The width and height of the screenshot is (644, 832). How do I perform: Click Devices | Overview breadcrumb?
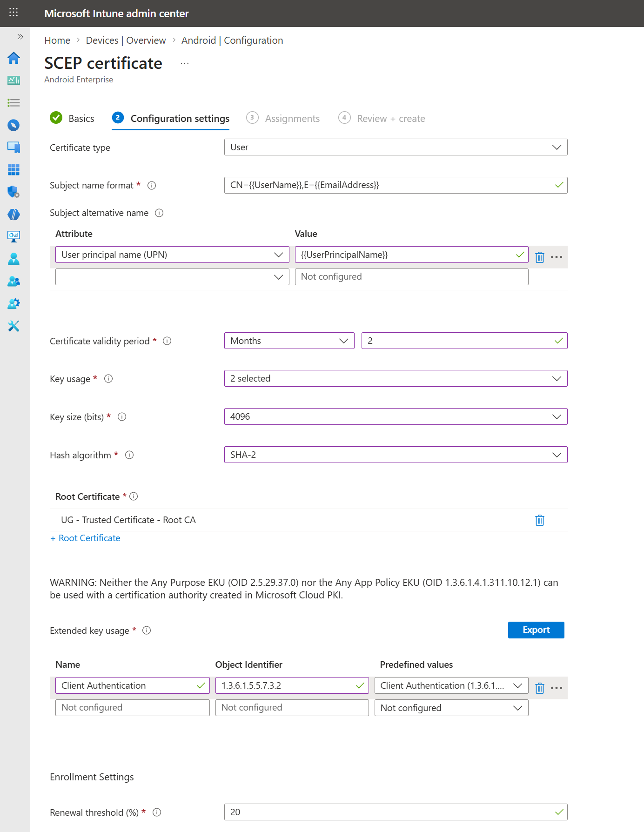[126, 40]
